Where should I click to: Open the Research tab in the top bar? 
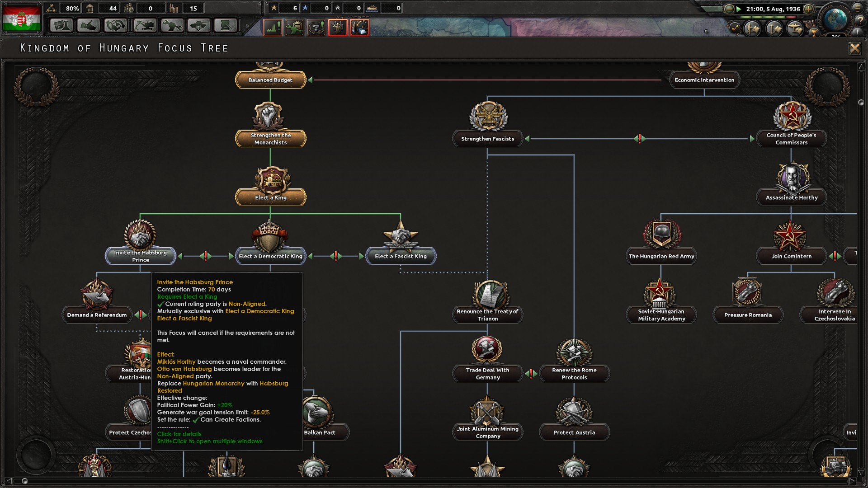pyautogui.click(x=61, y=26)
